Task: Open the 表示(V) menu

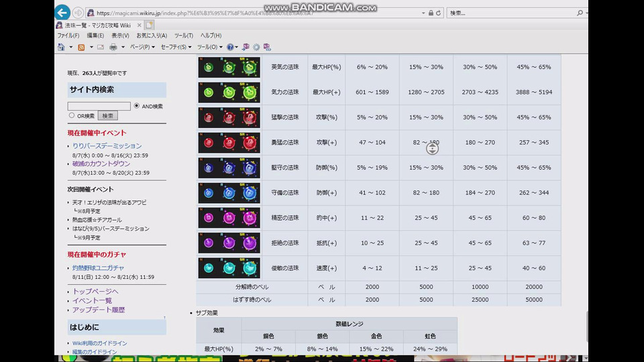Action: pyautogui.click(x=120, y=36)
